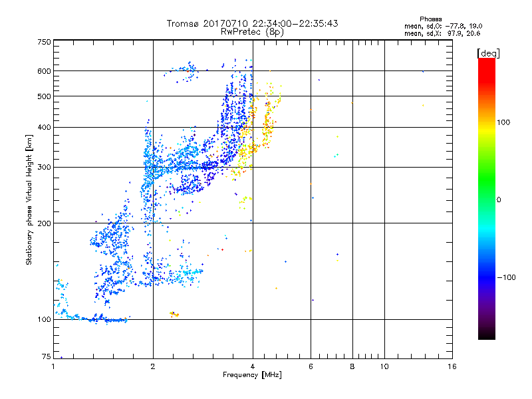Screen dimensions: 532x399
Task: Click the rainbow phase colorbar
Action: click(x=487, y=198)
